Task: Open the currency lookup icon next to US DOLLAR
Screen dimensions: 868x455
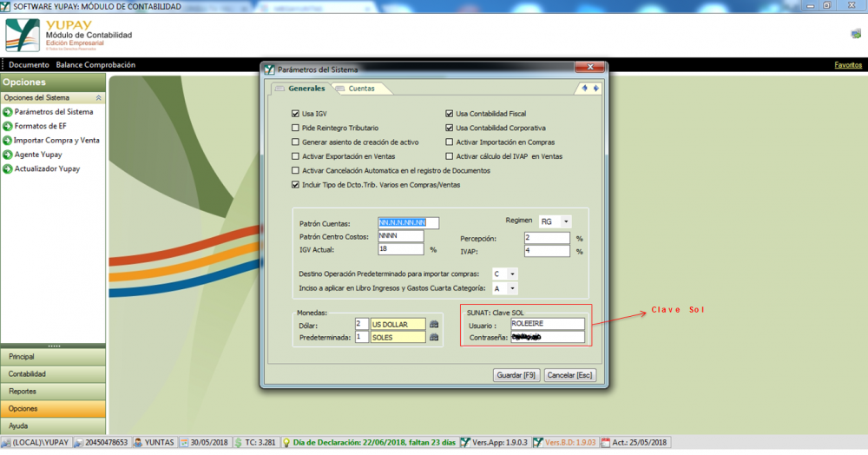Action: click(434, 325)
